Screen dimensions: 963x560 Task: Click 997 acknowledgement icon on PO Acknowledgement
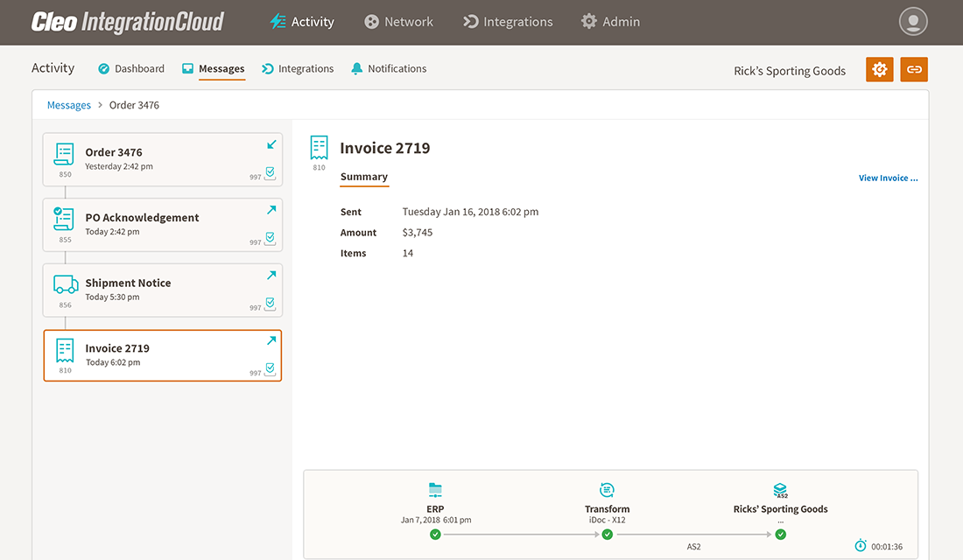click(270, 239)
